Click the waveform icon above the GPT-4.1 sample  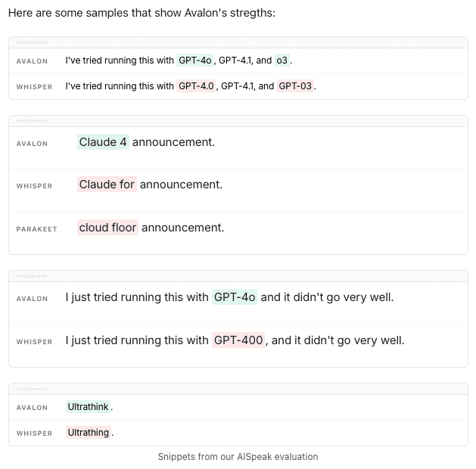[31, 42]
